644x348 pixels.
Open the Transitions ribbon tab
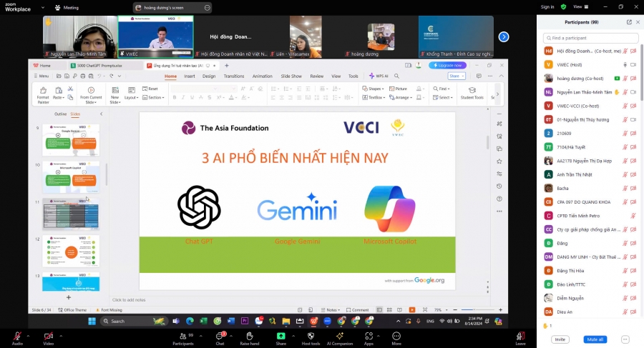point(233,76)
